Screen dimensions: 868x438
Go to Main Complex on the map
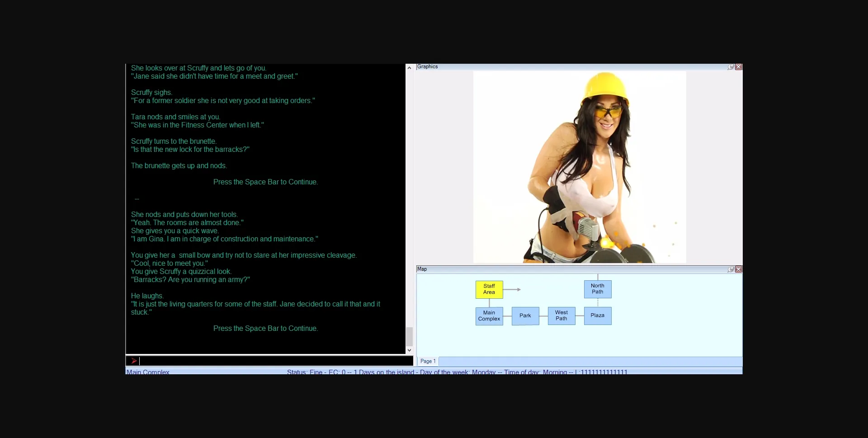(489, 316)
